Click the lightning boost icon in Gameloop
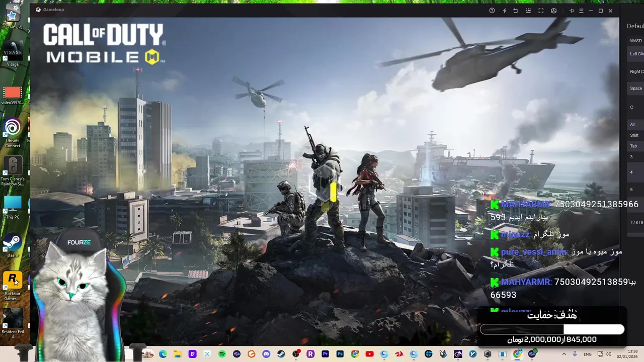Viewport: 644px width, 362px height. [x=505, y=11]
